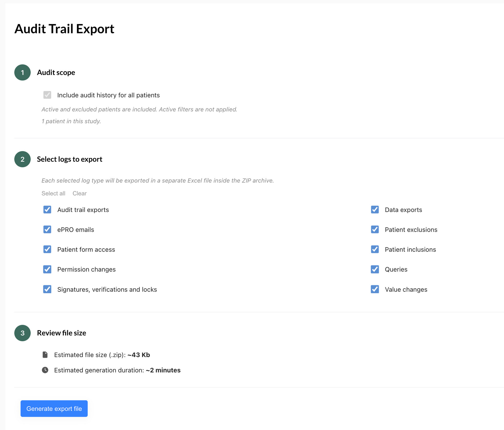
Task: Click the 'Value changes' label text
Action: [406, 289]
